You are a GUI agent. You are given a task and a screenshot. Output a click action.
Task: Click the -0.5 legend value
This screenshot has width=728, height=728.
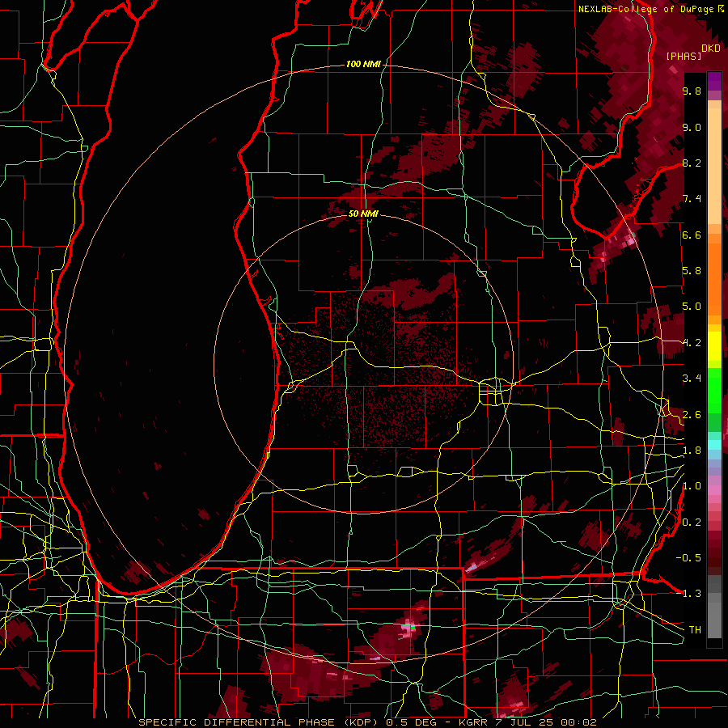[x=689, y=558]
